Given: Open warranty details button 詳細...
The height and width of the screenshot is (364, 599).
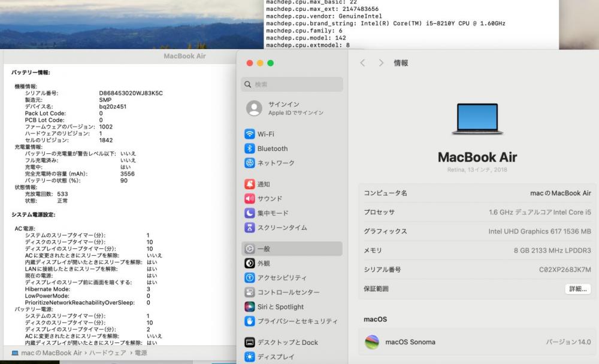Looking at the screenshot, I should point(577,289).
